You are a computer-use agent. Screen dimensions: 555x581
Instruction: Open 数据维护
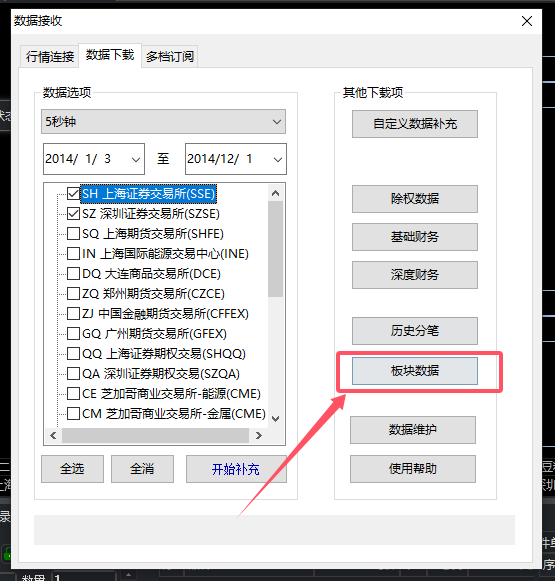(413, 430)
